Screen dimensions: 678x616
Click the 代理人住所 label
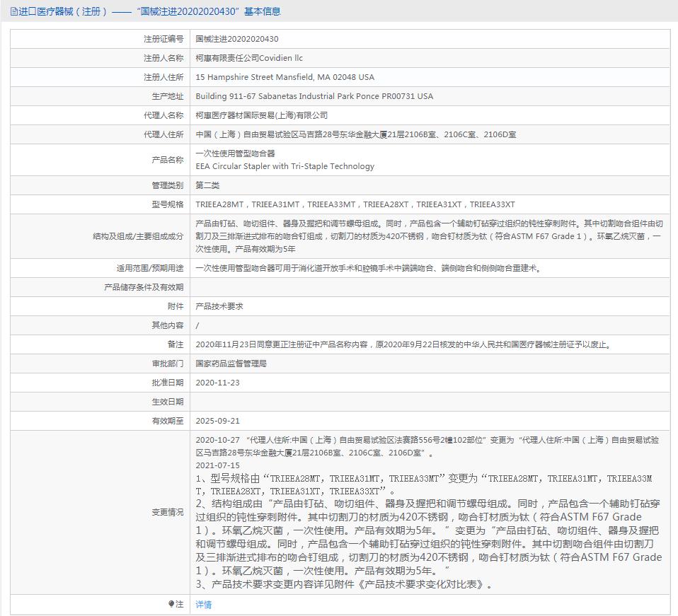(163, 134)
